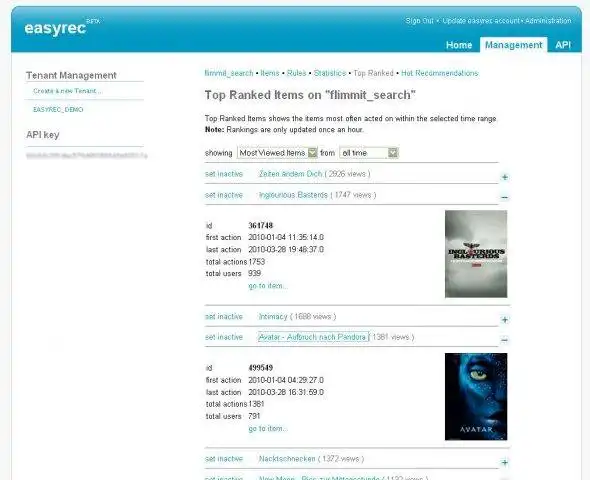
Task: Open the Zeiten ändern Dich item link
Action: click(290, 174)
